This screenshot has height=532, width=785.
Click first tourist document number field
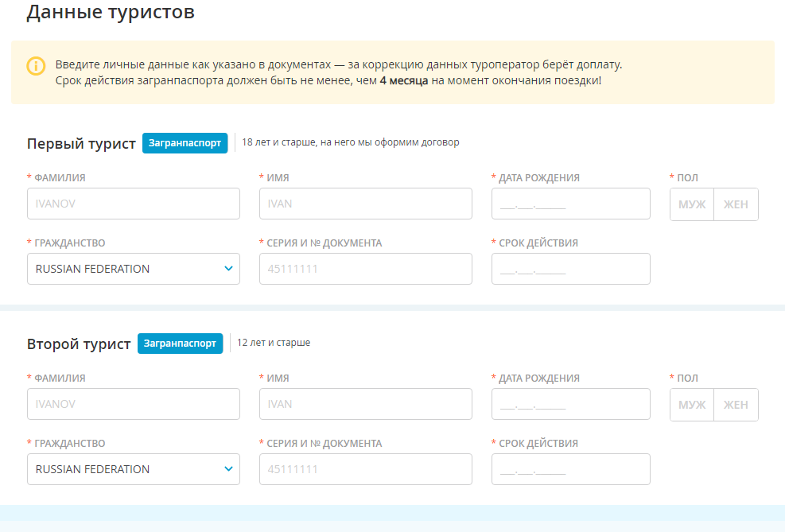point(366,269)
